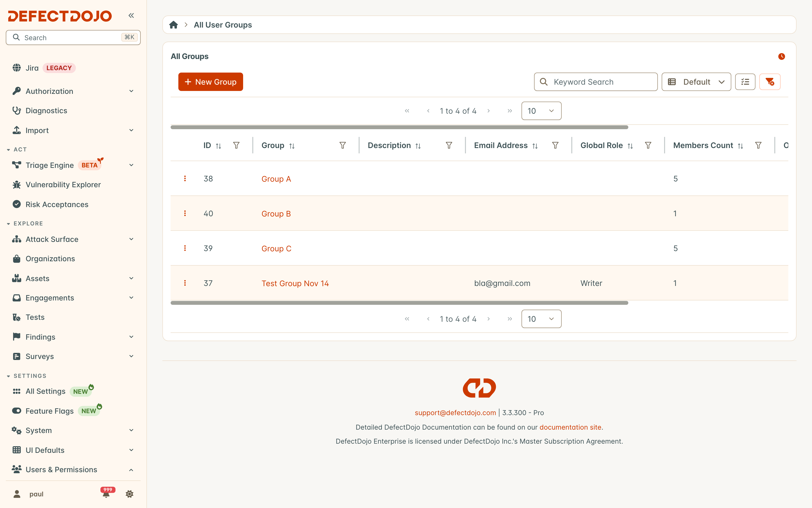Clear filters with the red funnel icon
This screenshot has width=812, height=508.
[770, 82]
